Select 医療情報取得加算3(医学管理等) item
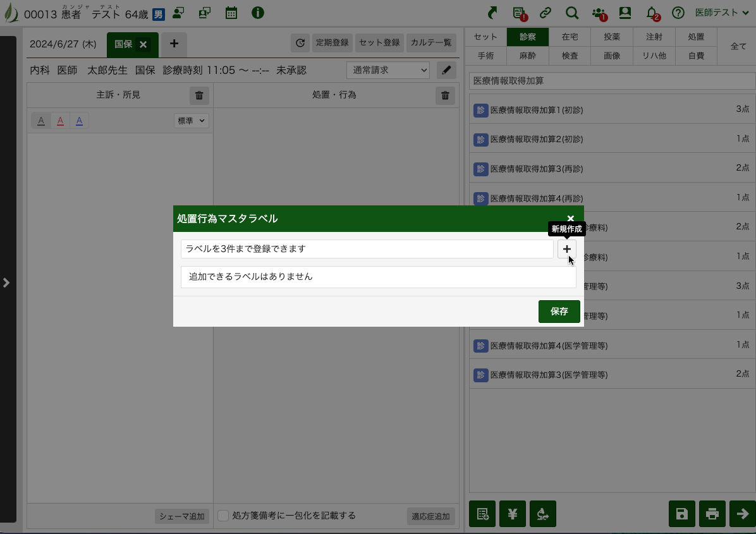The height and width of the screenshot is (534, 756). (x=613, y=375)
